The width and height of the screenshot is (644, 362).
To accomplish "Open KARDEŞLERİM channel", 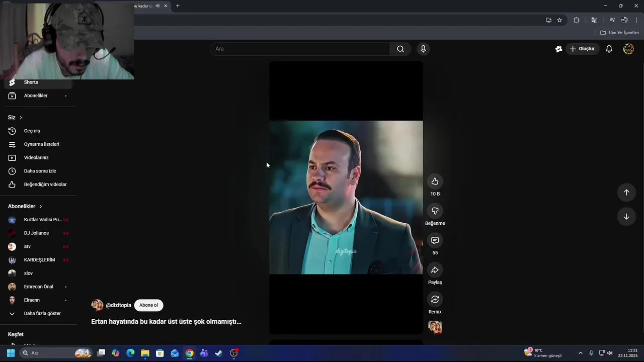I will tap(38, 260).
